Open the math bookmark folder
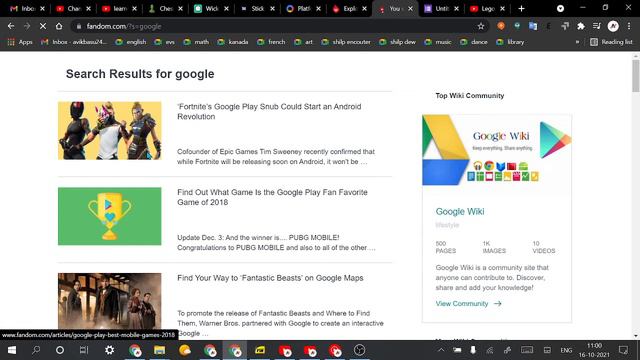This screenshot has width=640, height=360. coord(196,42)
